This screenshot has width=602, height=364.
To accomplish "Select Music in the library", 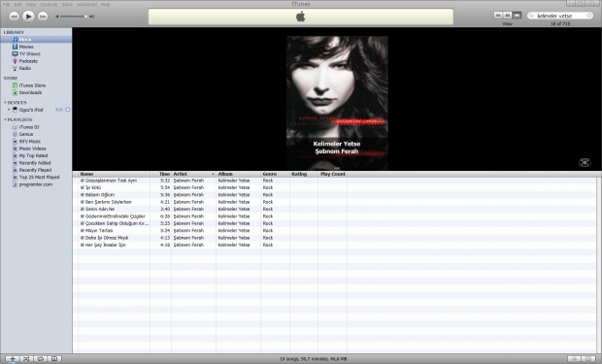I will click(x=36, y=40).
